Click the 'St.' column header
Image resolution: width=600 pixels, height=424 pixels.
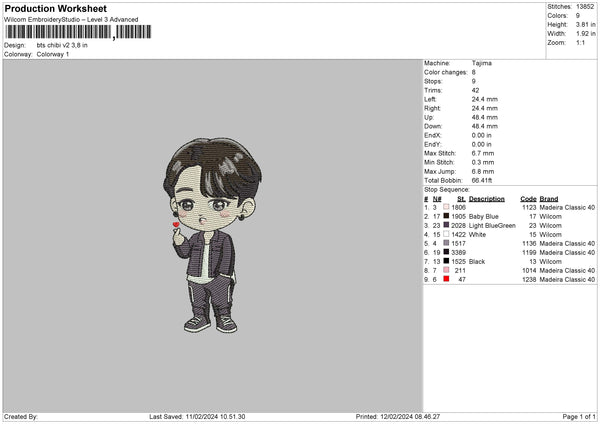[x=461, y=199]
